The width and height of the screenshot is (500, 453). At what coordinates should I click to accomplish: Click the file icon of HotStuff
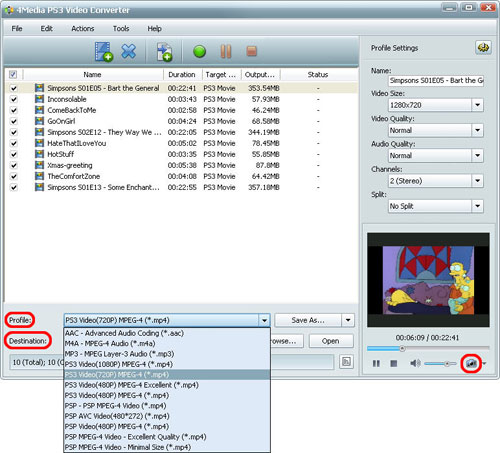point(39,154)
